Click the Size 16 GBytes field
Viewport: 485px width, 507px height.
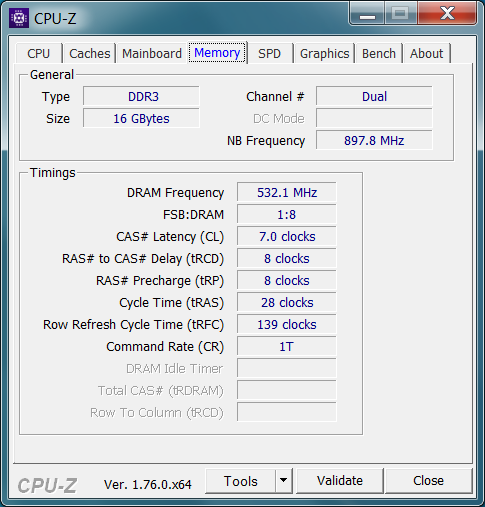click(141, 118)
